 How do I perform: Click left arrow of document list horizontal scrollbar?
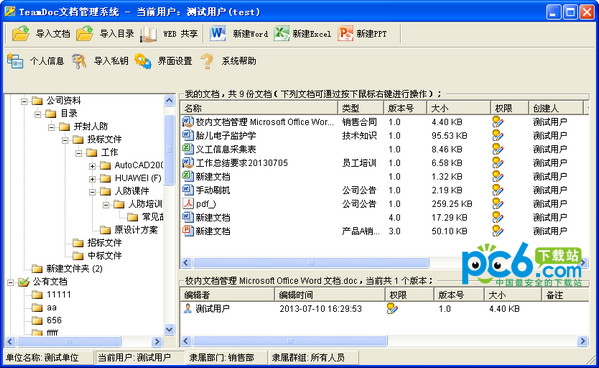(186, 263)
